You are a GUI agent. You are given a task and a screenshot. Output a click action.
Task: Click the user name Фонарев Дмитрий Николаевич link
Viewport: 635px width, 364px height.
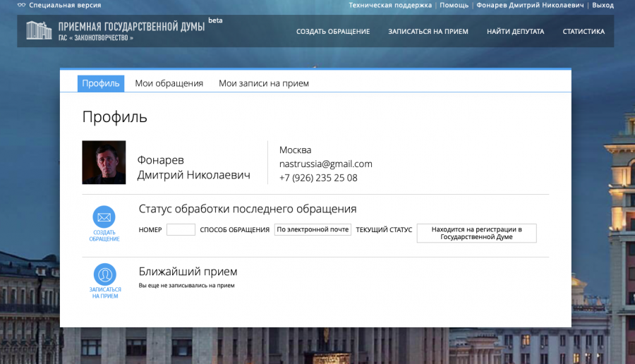tap(530, 5)
